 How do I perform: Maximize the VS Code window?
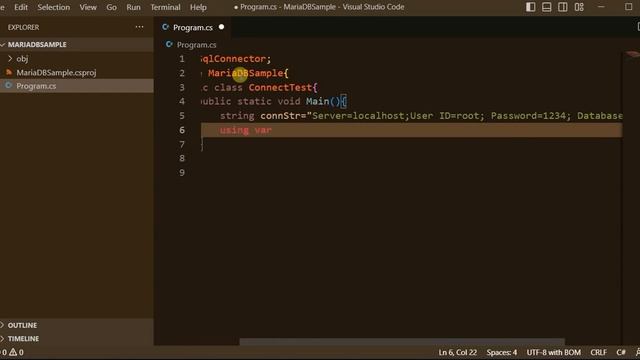point(629,7)
